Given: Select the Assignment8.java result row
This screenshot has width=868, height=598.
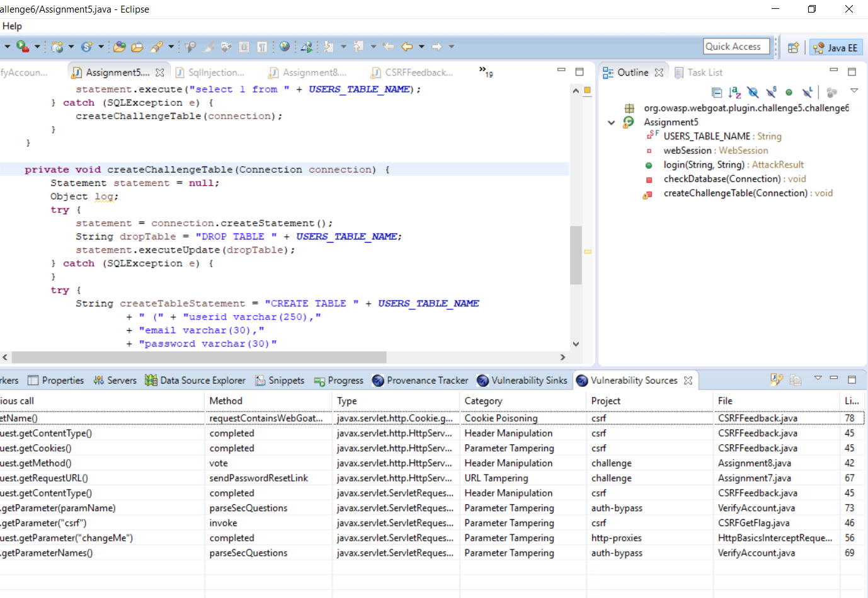Looking at the screenshot, I should [378, 463].
